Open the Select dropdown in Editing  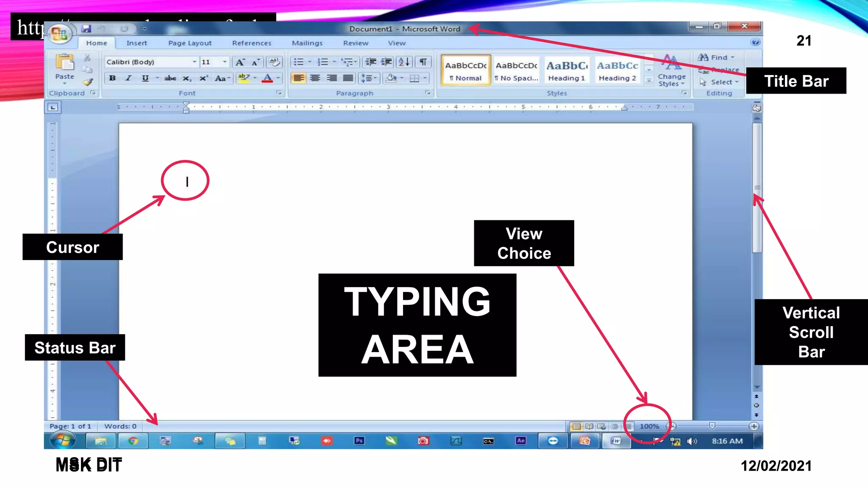coord(719,82)
